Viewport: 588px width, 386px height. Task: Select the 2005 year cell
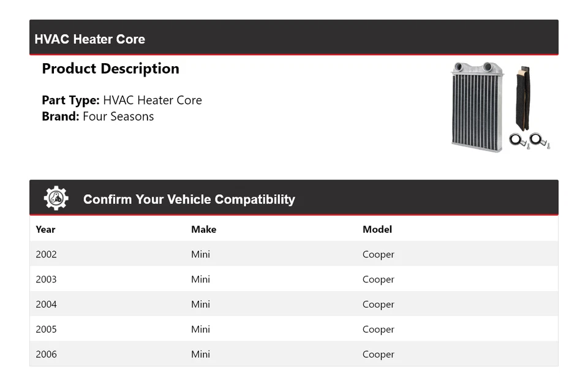[46, 330]
